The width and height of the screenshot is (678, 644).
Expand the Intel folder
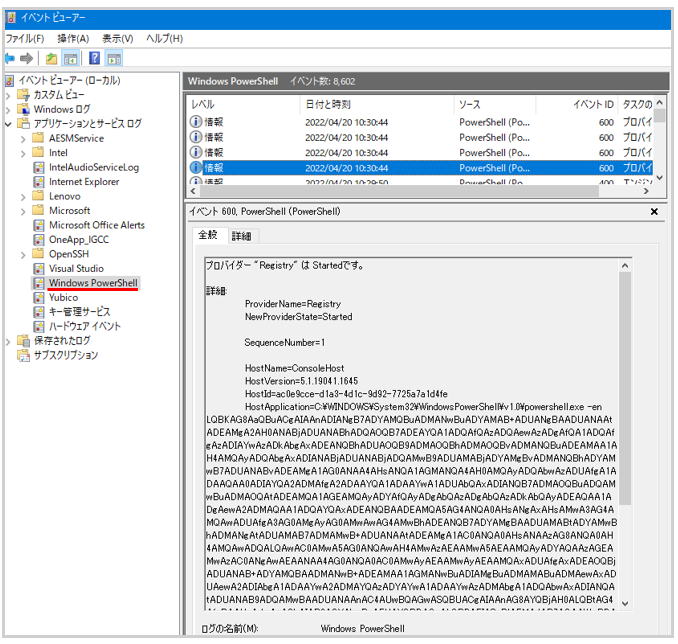click(x=23, y=154)
